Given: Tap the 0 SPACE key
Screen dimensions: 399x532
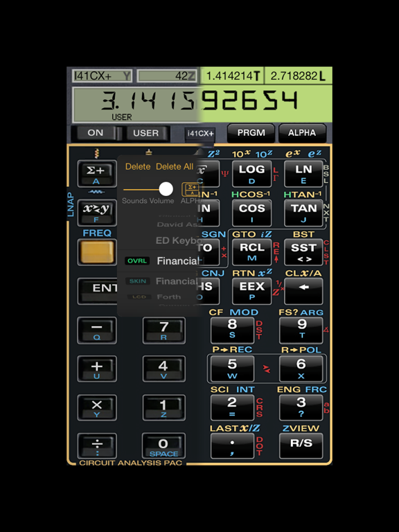Looking at the screenshot, I should 164,446.
